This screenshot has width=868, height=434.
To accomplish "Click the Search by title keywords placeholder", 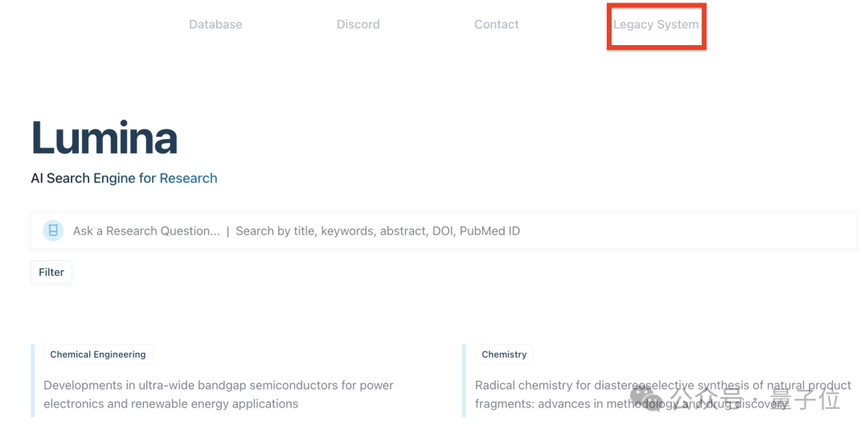I will pos(378,231).
